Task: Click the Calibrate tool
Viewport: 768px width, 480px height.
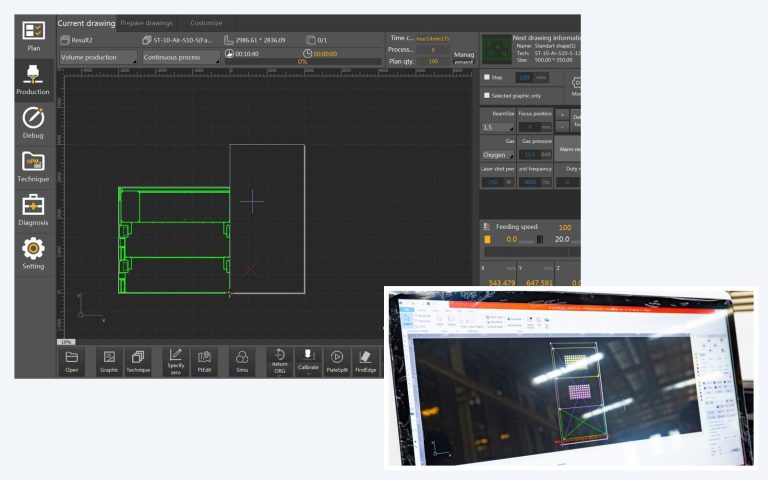Action: pos(308,361)
